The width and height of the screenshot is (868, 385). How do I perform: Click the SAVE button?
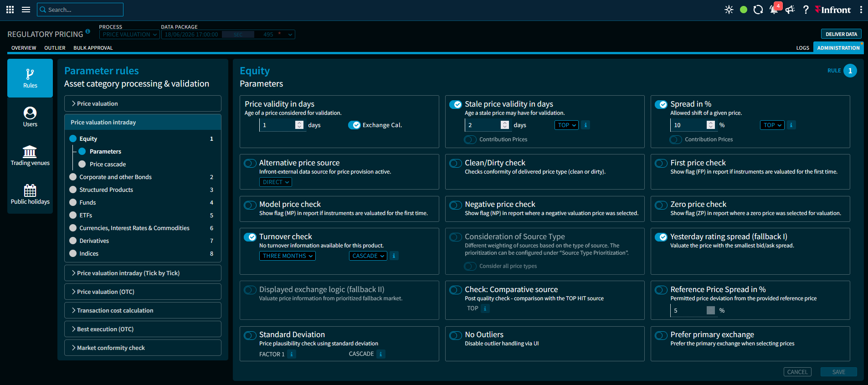(838, 372)
